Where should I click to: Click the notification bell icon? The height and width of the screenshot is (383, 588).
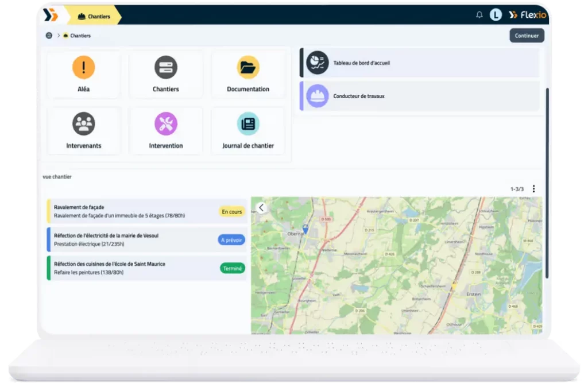(479, 15)
